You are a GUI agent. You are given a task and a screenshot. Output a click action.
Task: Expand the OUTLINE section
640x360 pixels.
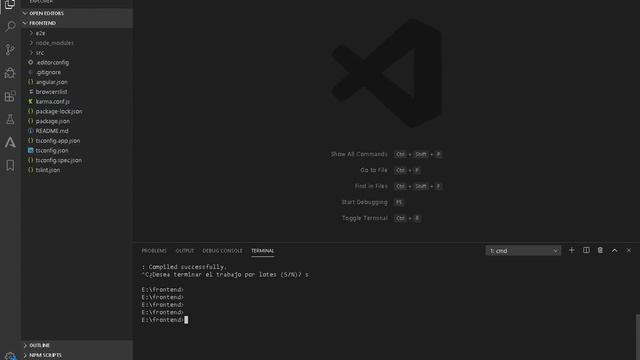pos(77,345)
